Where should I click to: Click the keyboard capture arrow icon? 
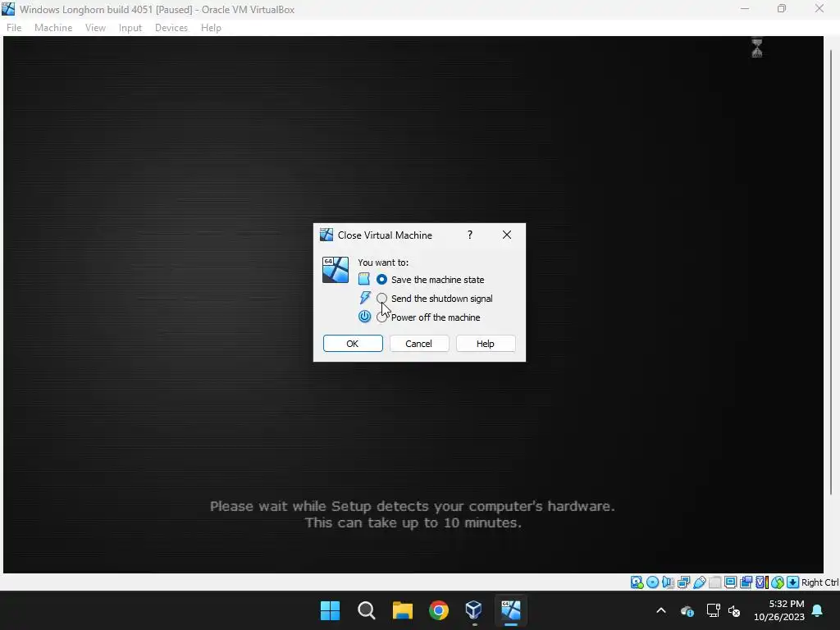tap(793, 582)
